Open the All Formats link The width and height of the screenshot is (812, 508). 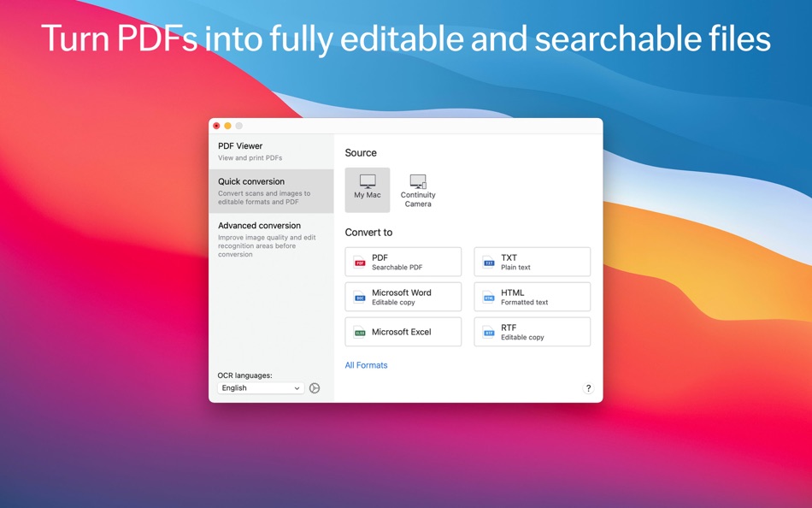click(366, 365)
